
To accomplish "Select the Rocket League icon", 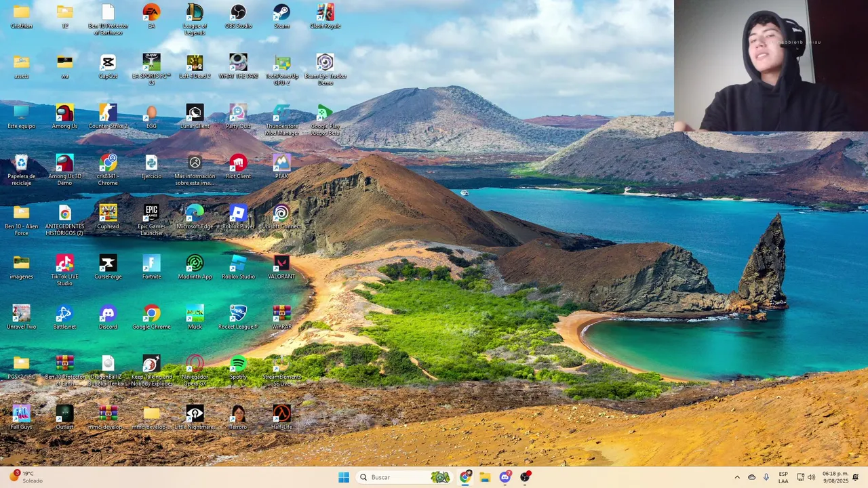I will (238, 317).
